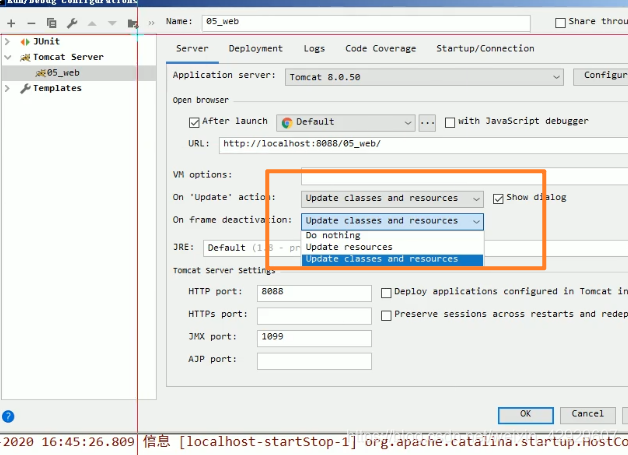Click the console log line behind dialog
Image resolution: width=628 pixels, height=455 pixels.
point(314,442)
